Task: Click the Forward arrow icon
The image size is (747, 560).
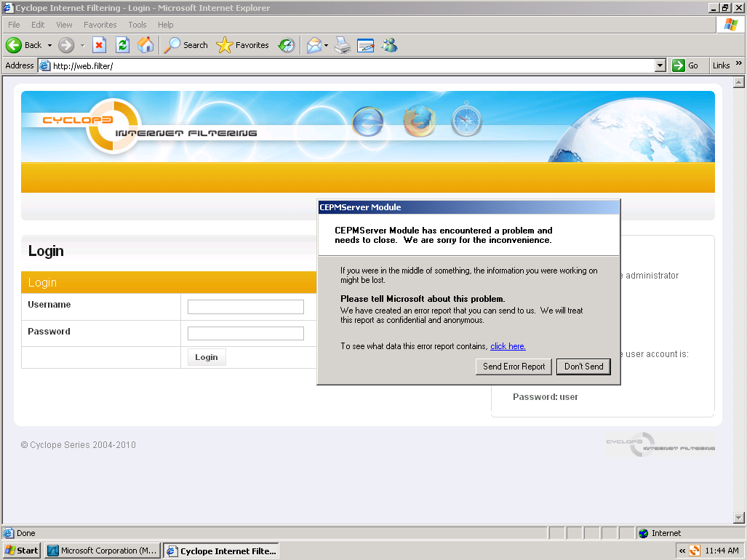Action: pyautogui.click(x=66, y=45)
